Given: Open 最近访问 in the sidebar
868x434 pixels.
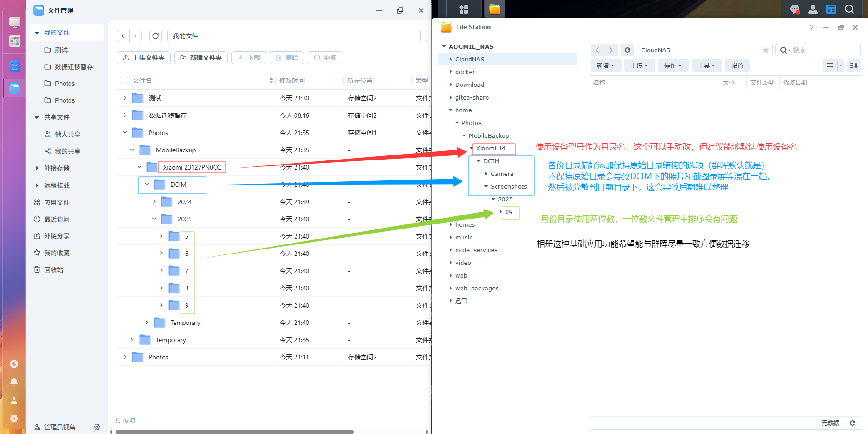Looking at the screenshot, I should 56,219.
